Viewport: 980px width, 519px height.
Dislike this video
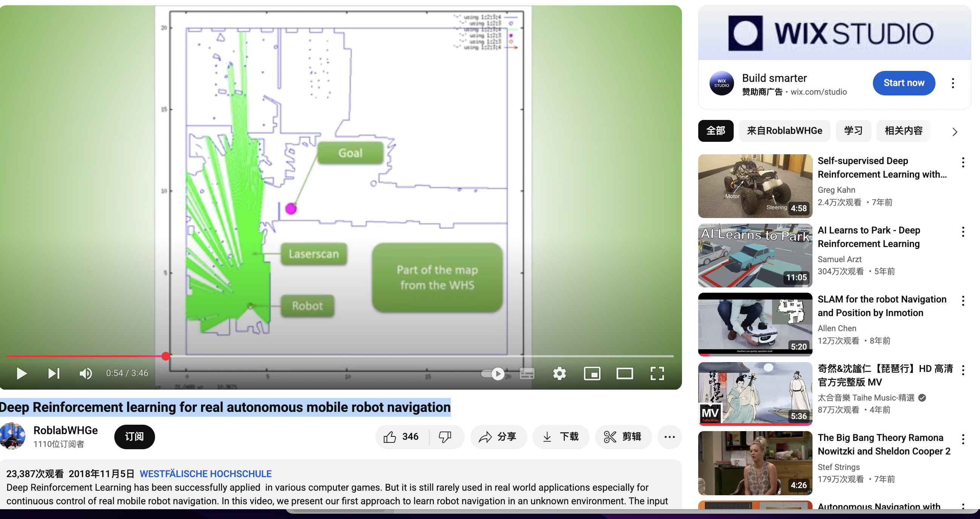pyautogui.click(x=445, y=436)
